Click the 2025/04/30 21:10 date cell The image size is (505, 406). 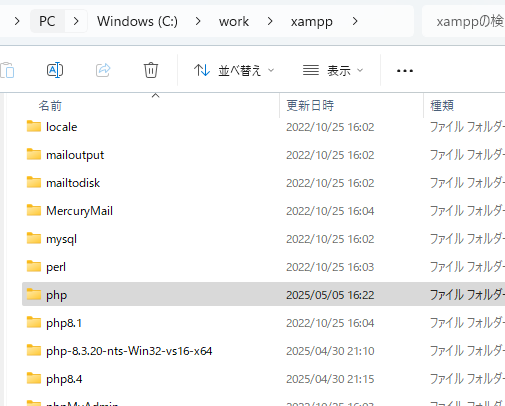pos(330,351)
